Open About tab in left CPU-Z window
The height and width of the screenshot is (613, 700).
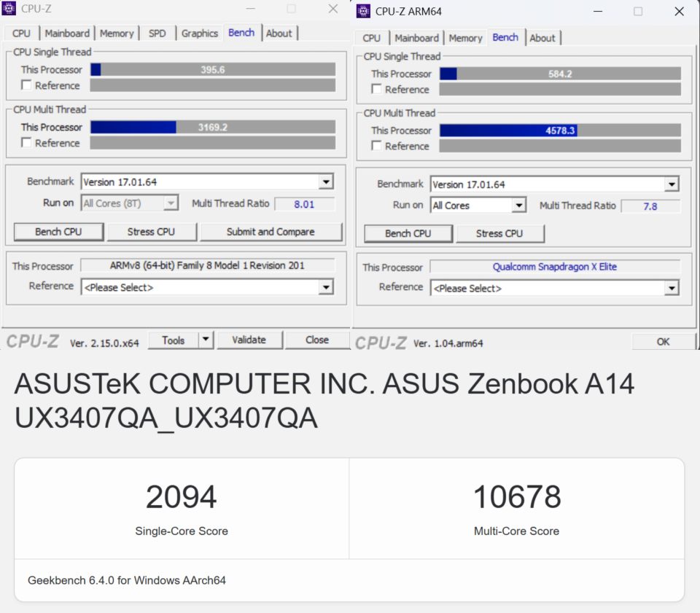(x=279, y=34)
